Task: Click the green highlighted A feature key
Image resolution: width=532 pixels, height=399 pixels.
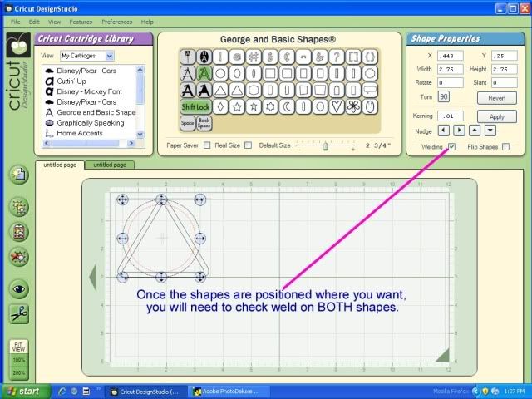Action: 204,73
